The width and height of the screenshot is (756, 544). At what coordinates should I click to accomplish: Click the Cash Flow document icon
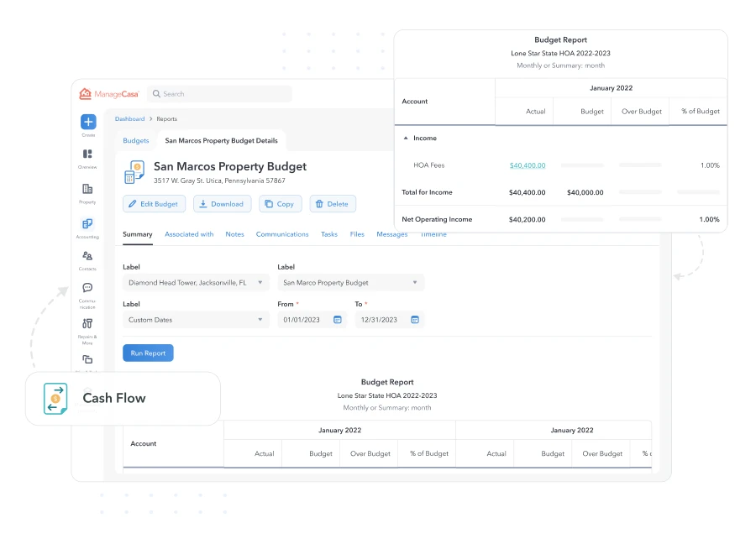coord(55,399)
